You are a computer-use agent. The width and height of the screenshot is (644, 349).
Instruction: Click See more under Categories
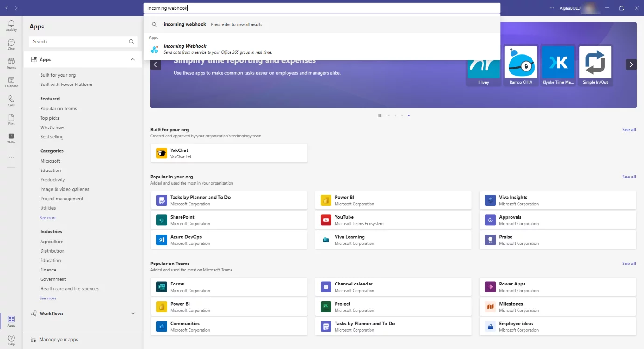tap(48, 218)
